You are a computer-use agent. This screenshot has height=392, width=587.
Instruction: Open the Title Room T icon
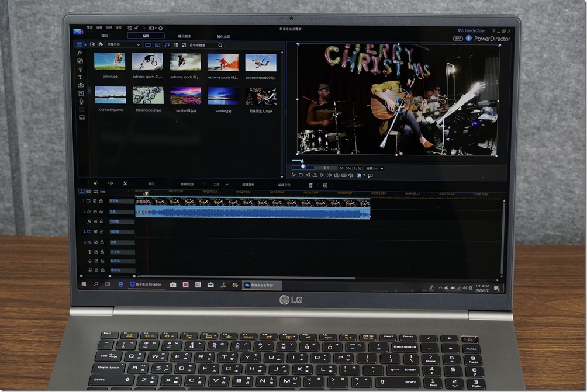(81, 77)
